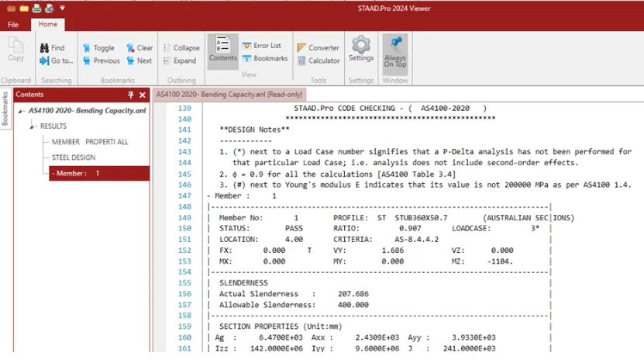Click the app icon in the title bar
This screenshot has width=644, height=363.
[x=11, y=9]
